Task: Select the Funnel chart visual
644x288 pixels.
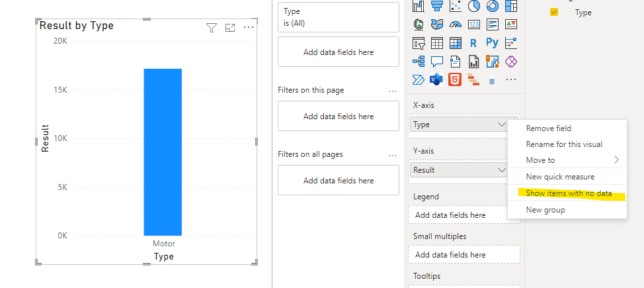Action: click(436, 5)
